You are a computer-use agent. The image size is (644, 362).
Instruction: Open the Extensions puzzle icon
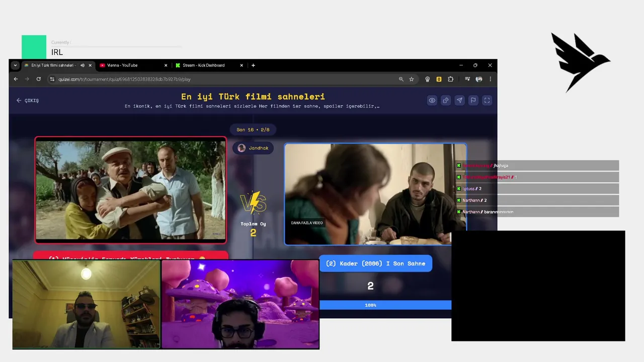450,79
